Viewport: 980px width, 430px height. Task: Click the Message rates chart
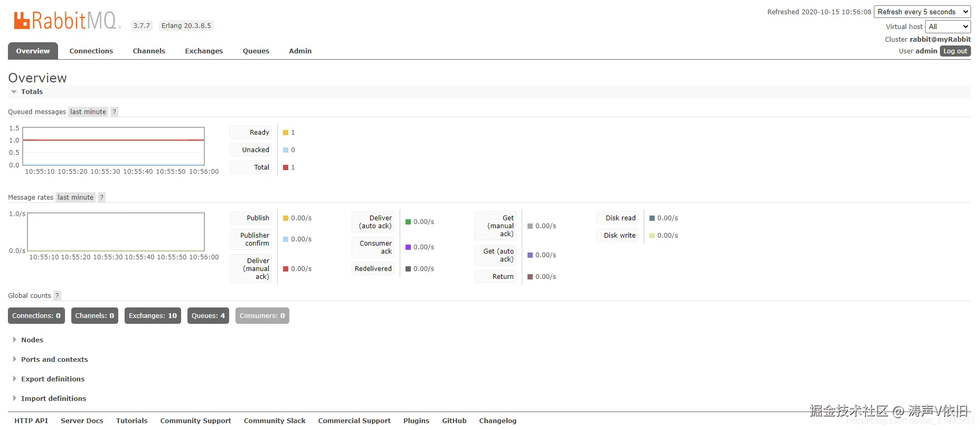pyautogui.click(x=116, y=232)
